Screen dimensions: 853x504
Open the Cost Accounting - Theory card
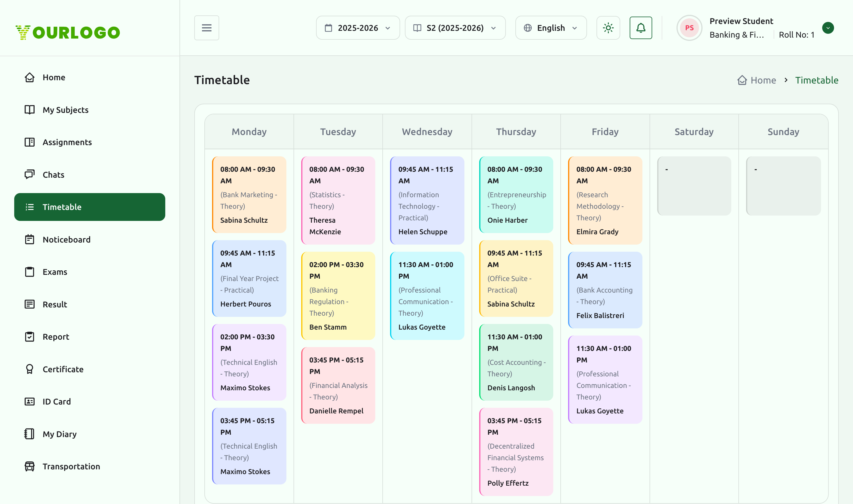pyautogui.click(x=516, y=362)
